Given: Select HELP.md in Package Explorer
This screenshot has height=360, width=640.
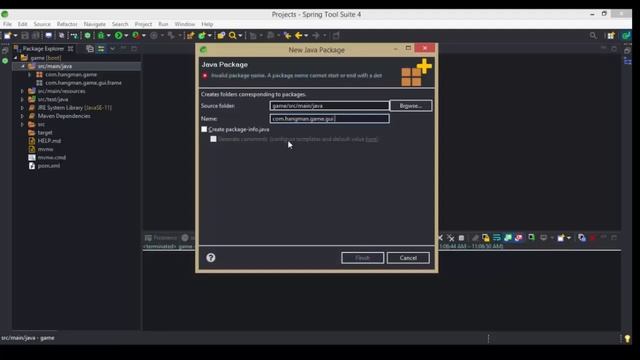Looking at the screenshot, I should (x=49, y=141).
